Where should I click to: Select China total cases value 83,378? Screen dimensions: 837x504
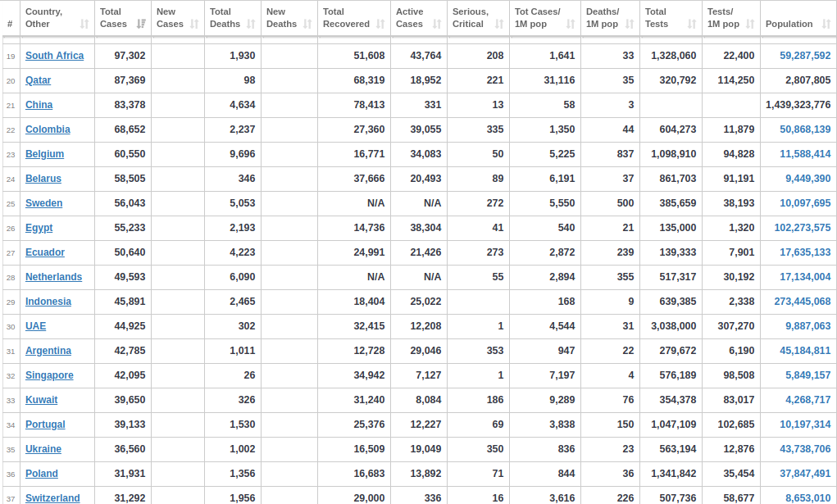coord(130,105)
